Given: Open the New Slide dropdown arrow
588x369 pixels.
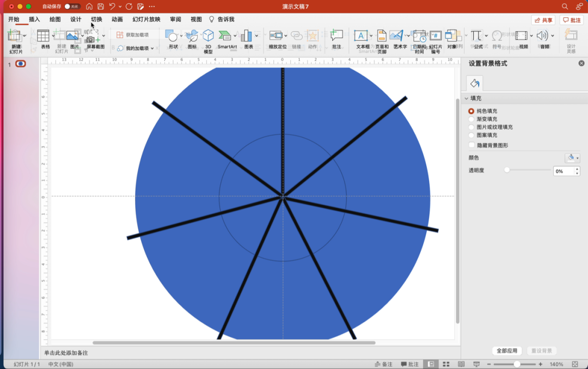Looking at the screenshot, I should pyautogui.click(x=24, y=35).
